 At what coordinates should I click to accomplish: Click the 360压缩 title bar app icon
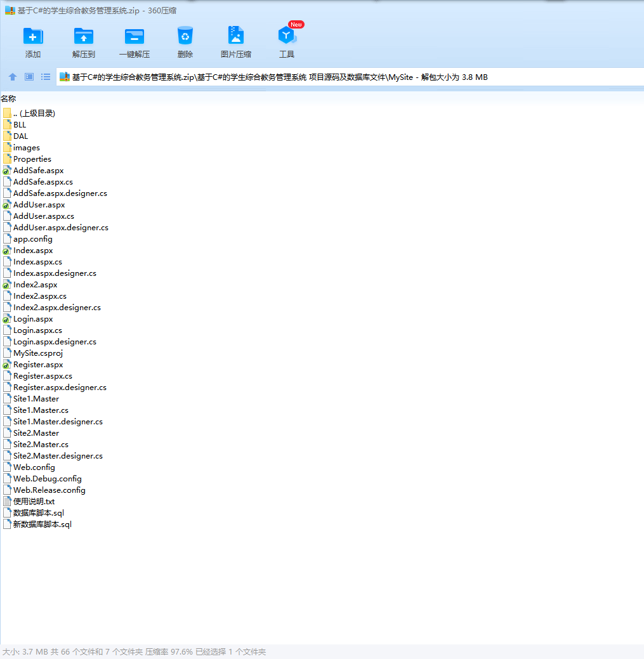[10, 11]
